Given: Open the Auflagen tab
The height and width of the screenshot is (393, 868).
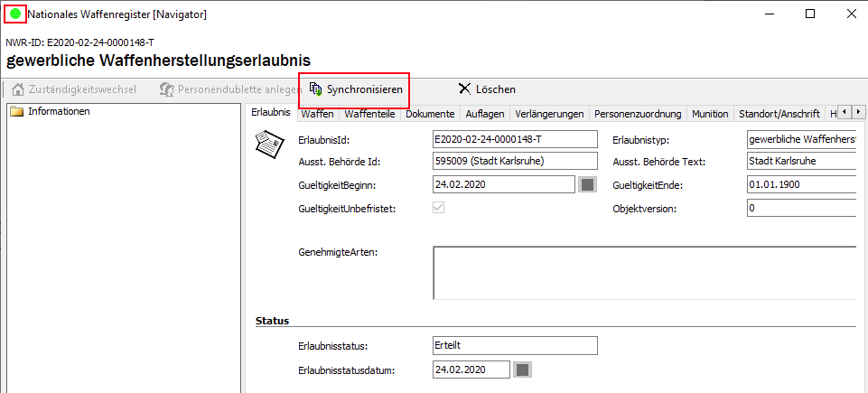Looking at the screenshot, I should [x=485, y=114].
